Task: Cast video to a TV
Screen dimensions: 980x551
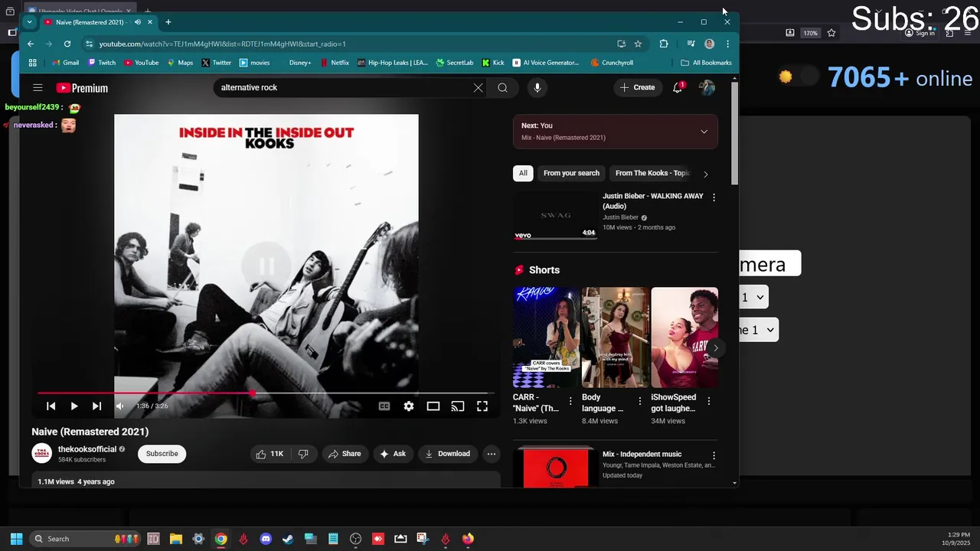Action: 458,406
